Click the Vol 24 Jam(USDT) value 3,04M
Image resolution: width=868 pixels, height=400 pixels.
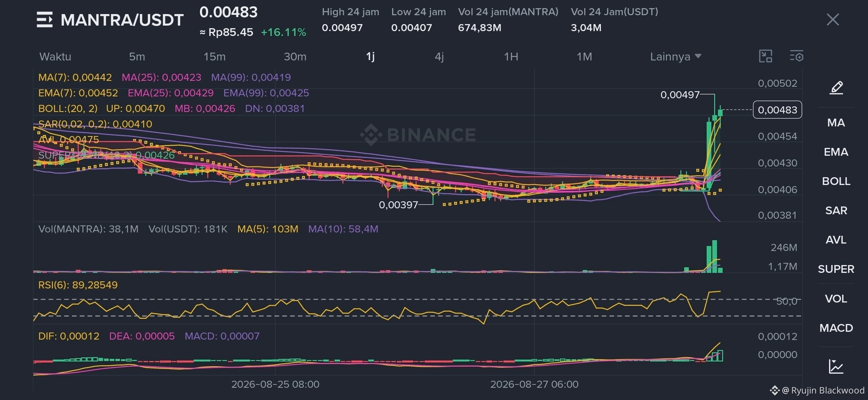coord(586,28)
